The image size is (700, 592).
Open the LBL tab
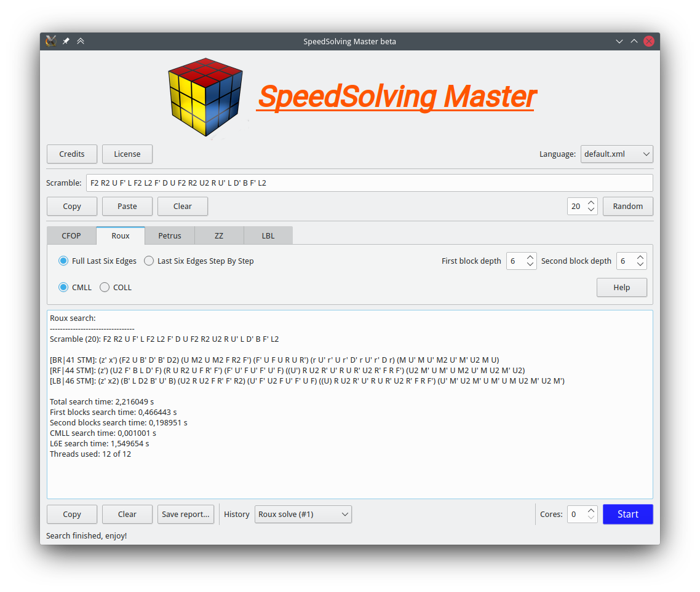268,235
